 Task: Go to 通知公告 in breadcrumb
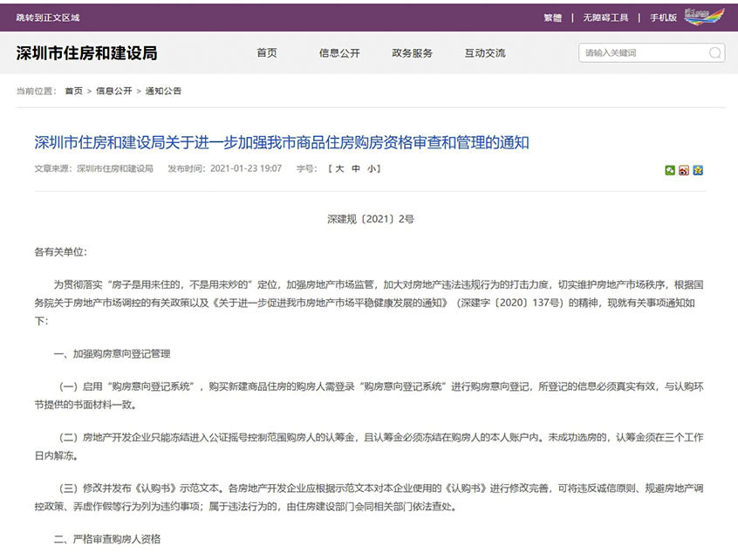pos(163,91)
